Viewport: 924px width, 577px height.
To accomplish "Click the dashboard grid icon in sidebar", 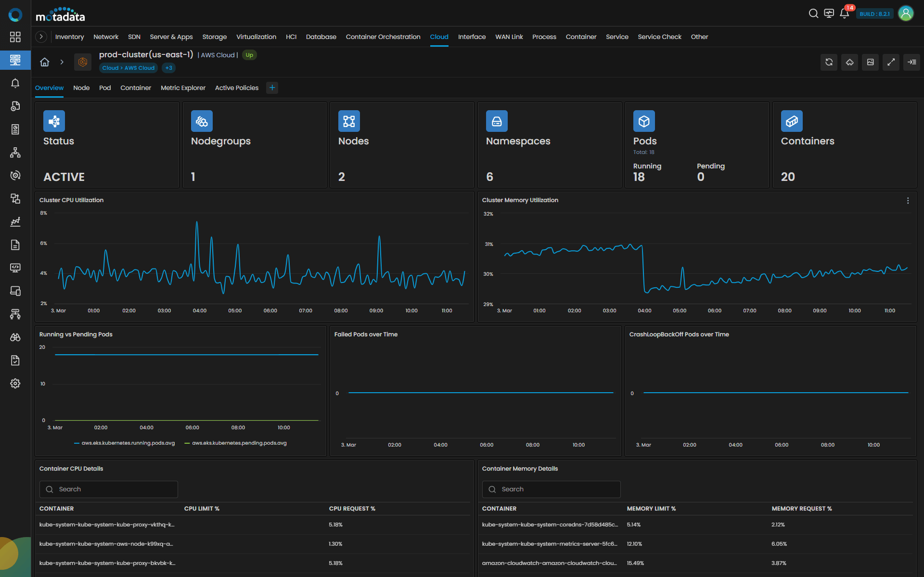I will (x=15, y=37).
